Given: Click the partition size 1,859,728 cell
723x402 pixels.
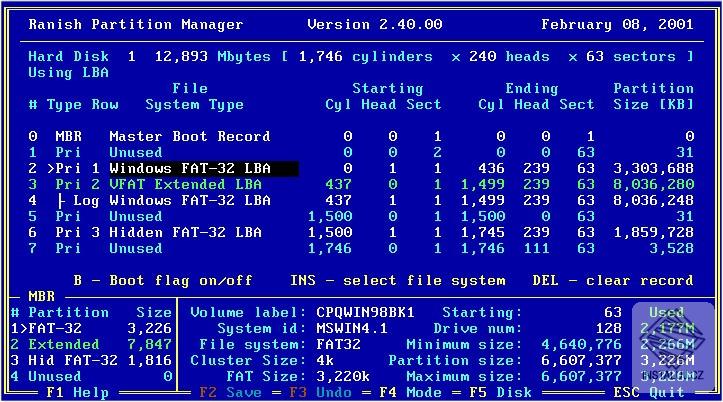Looking at the screenshot, I should pos(653,232).
